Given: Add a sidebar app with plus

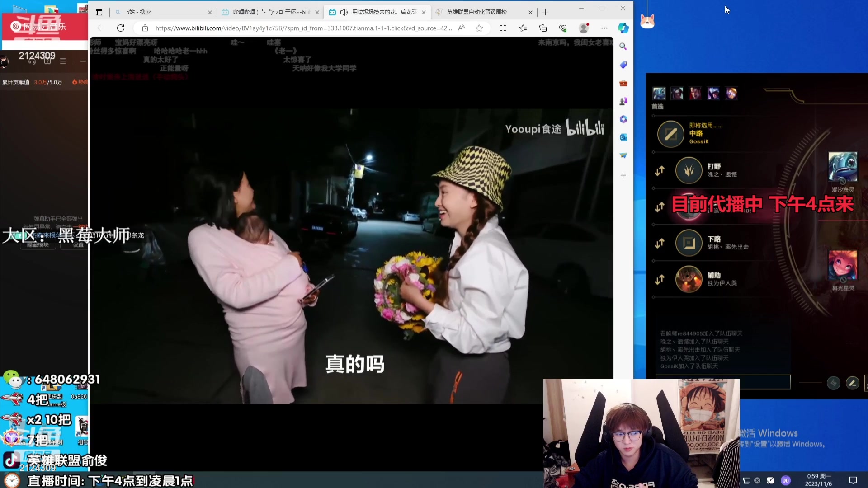Looking at the screenshot, I should pyautogui.click(x=623, y=175).
